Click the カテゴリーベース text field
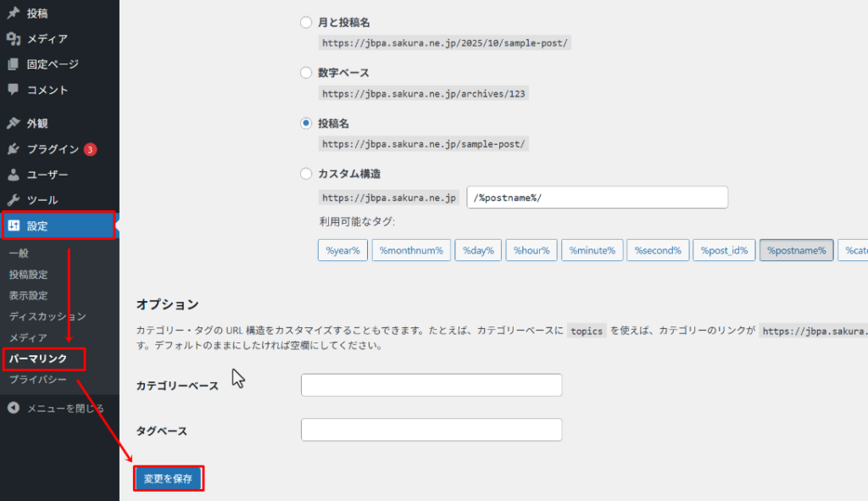 (431, 385)
